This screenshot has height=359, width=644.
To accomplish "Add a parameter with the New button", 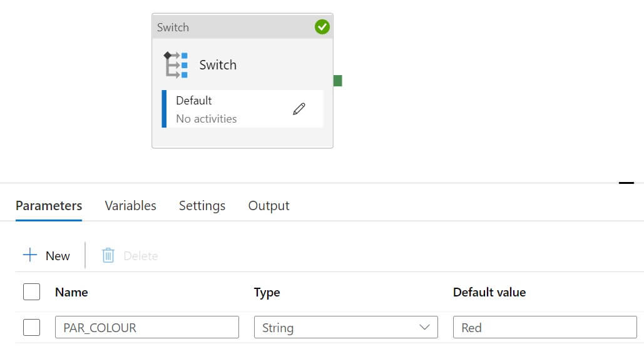I will point(47,255).
